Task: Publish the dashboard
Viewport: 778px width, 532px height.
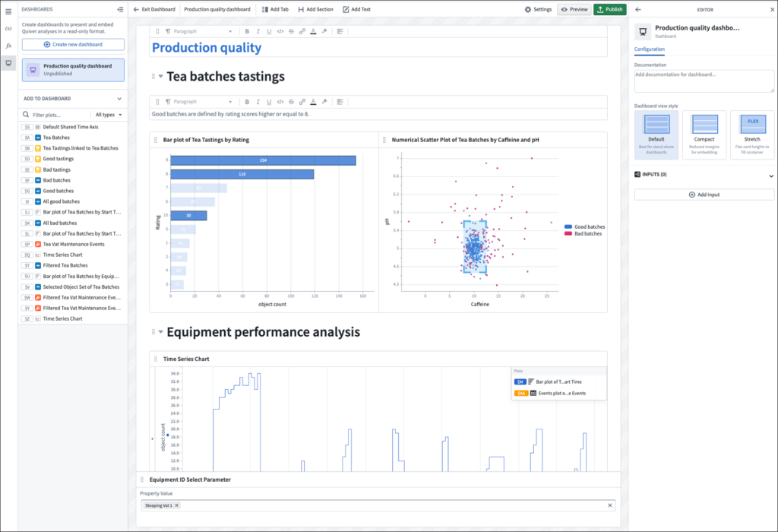Action: (x=610, y=9)
